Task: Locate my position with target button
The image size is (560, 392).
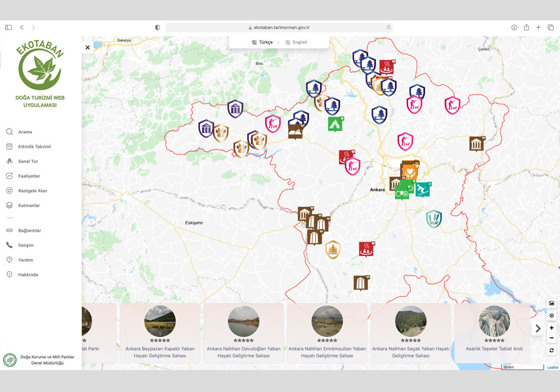Action: (x=551, y=315)
